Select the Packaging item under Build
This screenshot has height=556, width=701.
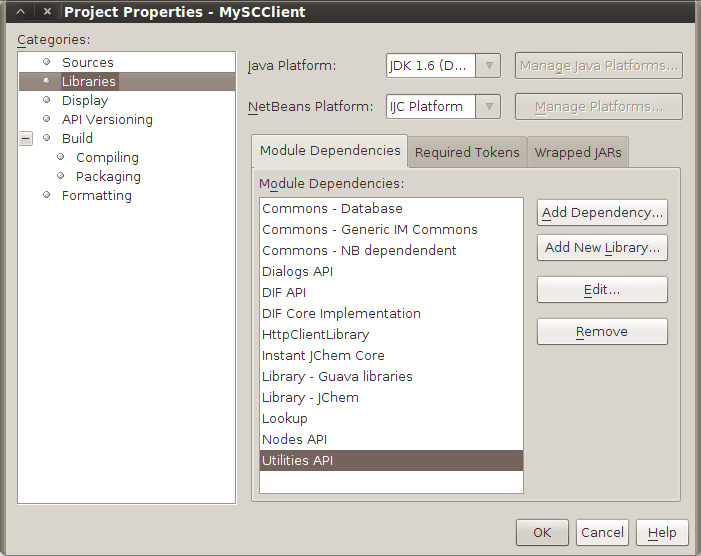[x=108, y=176]
